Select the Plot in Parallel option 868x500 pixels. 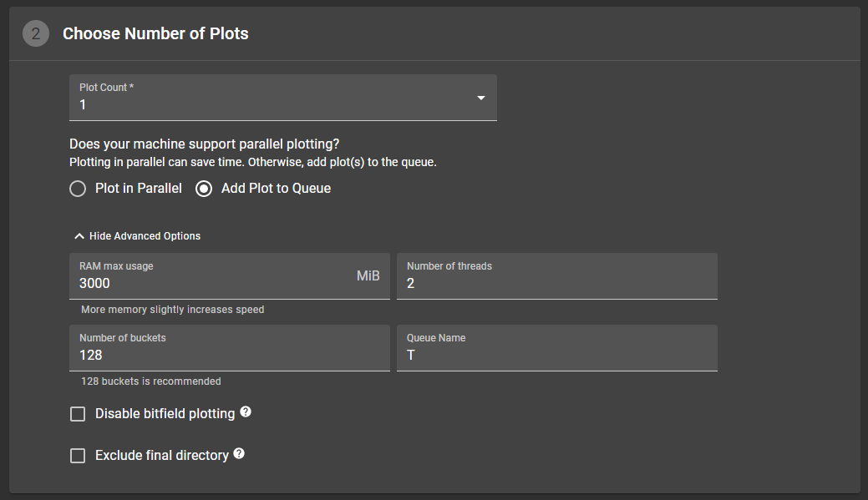click(x=78, y=189)
